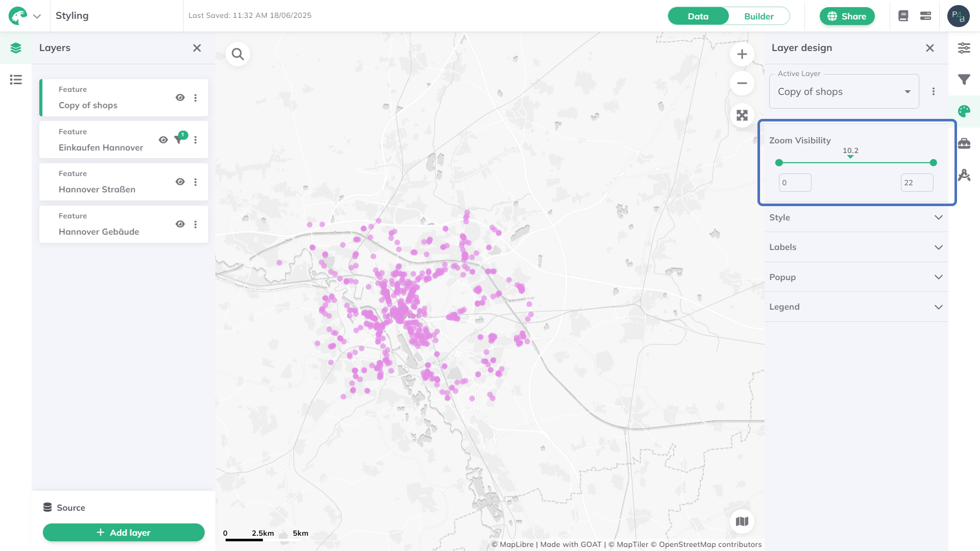Hide the Copy of shops layer
This screenshot has height=551, width=980.
click(x=180, y=97)
